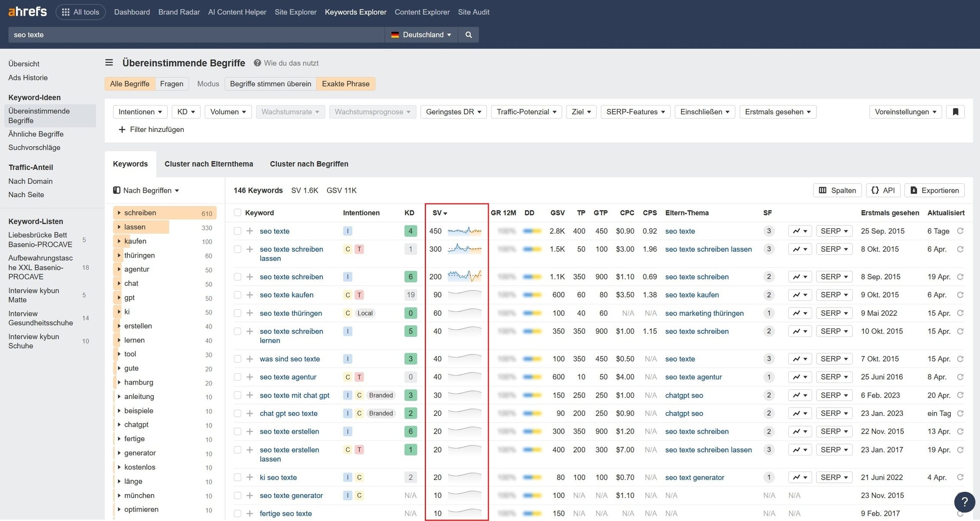Refresh the 'chat gpt seo texte' row
Screen dimensions: 980x521
[x=960, y=413]
